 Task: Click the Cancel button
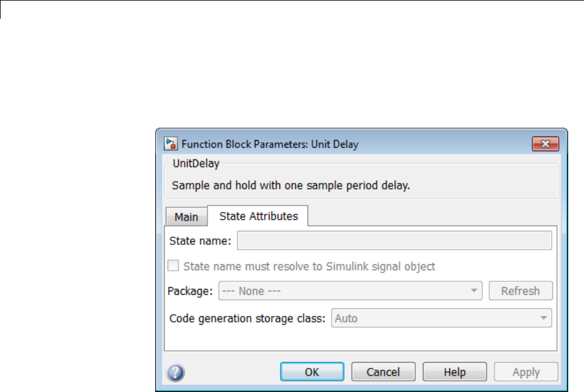click(383, 372)
